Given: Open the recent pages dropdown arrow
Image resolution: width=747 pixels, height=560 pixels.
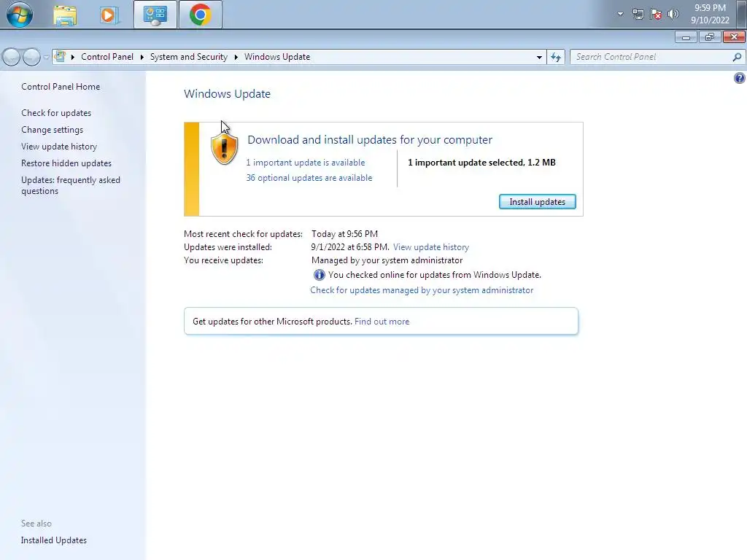Looking at the screenshot, I should [x=46, y=57].
